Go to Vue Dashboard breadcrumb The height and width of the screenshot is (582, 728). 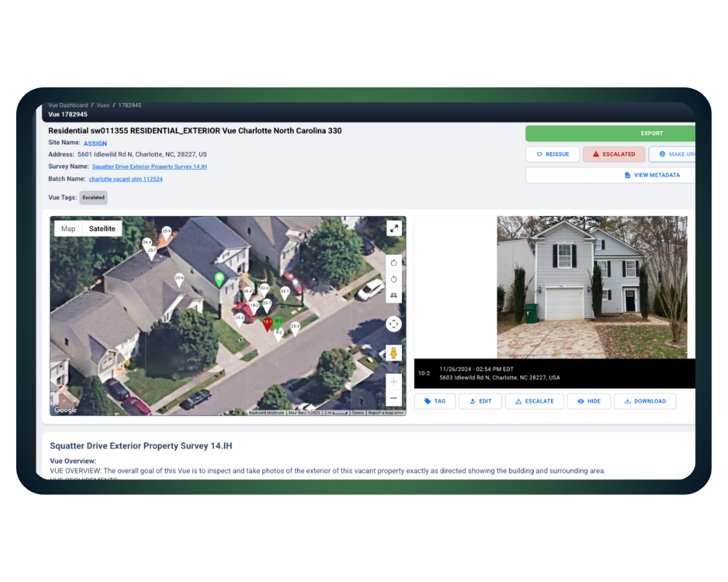click(68, 105)
